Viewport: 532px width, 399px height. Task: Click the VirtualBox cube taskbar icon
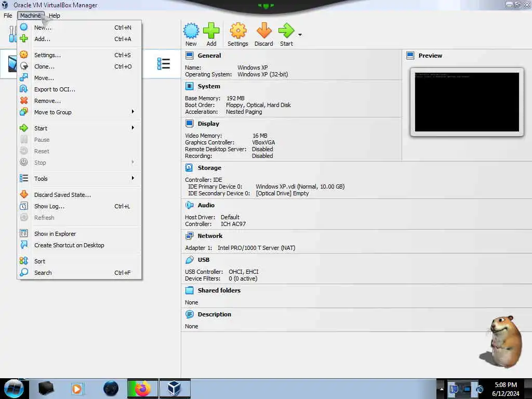point(175,389)
